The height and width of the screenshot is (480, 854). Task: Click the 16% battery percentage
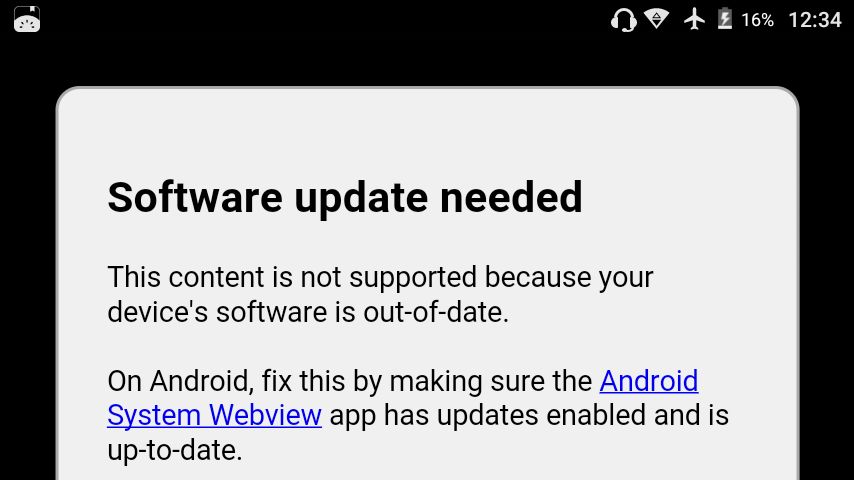coord(757,20)
